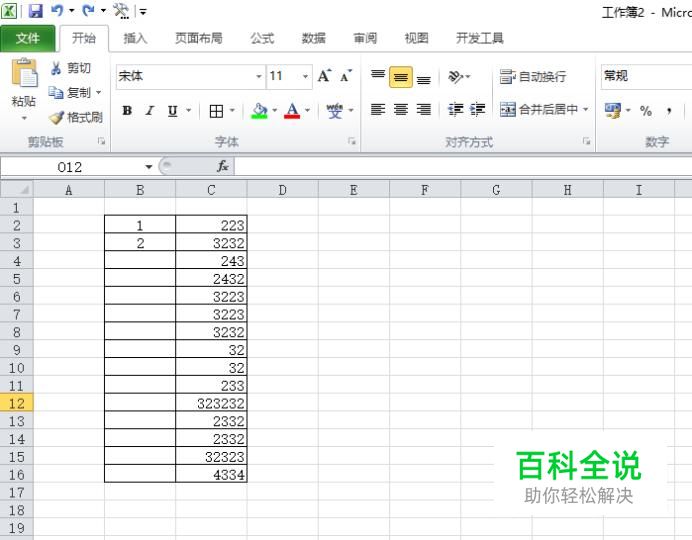Click the accounting number format icon
The width and height of the screenshot is (692, 540).
[x=613, y=110]
